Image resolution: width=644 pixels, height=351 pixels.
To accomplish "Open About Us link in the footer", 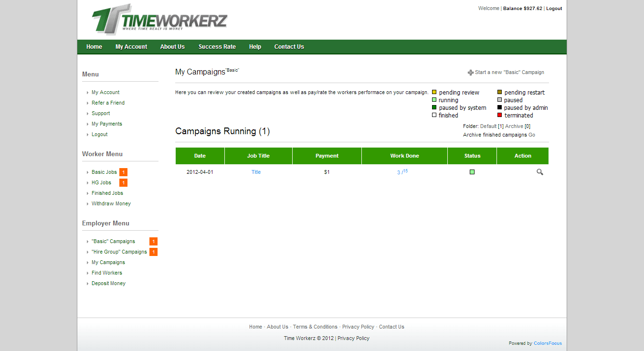I will [277, 327].
